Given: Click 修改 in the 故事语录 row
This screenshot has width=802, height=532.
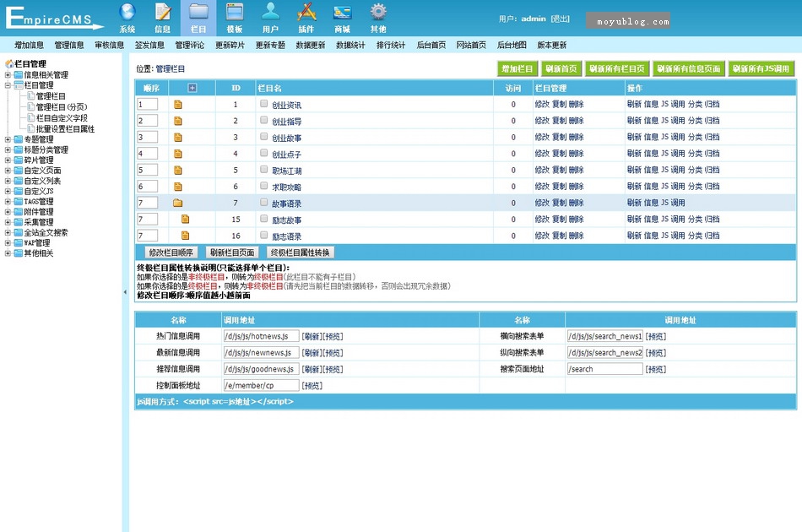Looking at the screenshot, I should (x=542, y=203).
